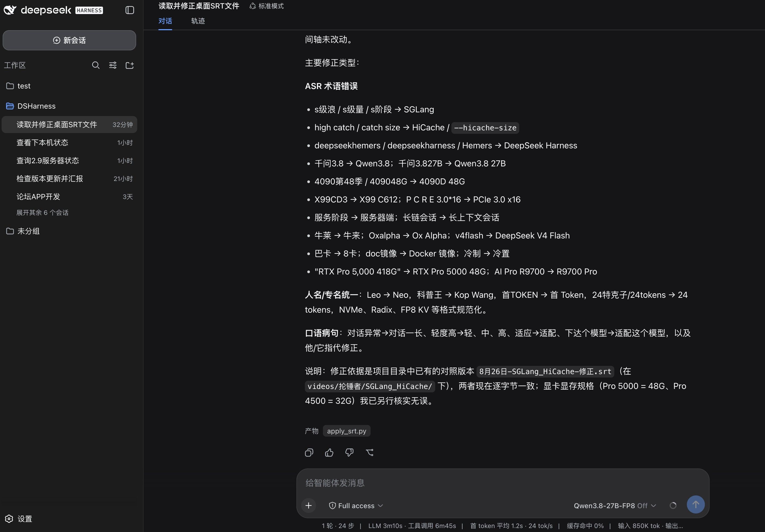Open 设置 settings
Viewport: 765px width, 532px height.
pos(19,519)
